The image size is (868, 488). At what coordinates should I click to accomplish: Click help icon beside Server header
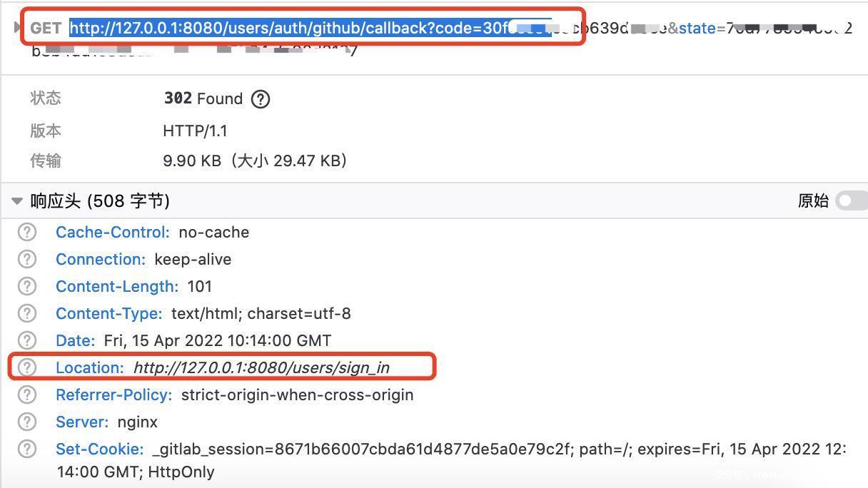coord(27,422)
